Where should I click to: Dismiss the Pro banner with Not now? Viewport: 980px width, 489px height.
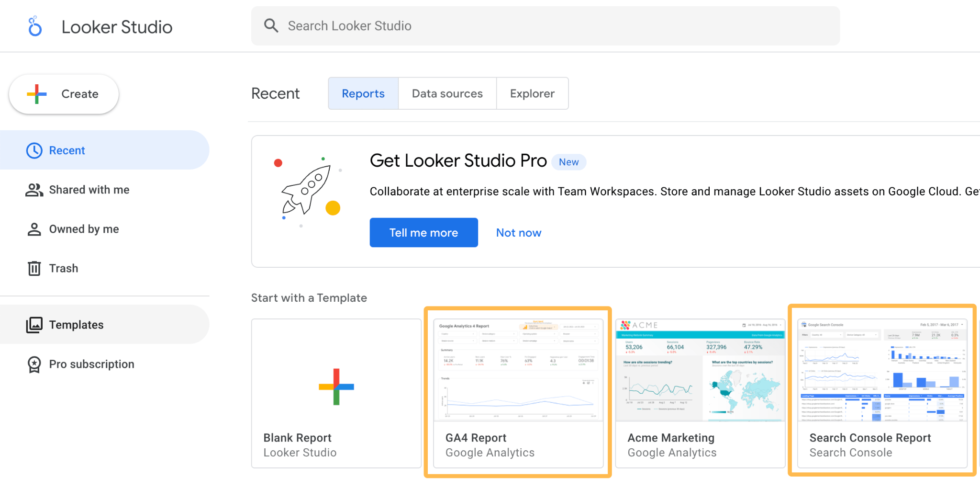(x=518, y=232)
